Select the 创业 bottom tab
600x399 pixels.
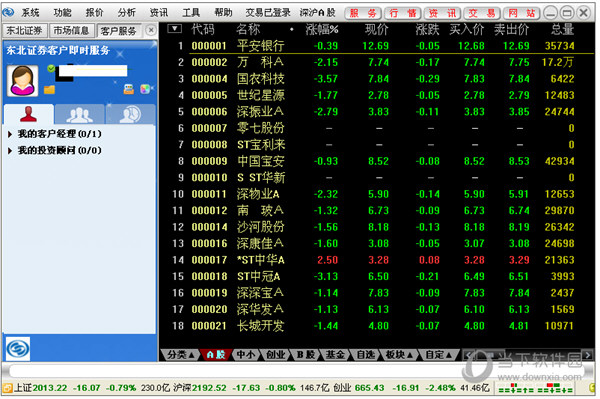point(276,355)
